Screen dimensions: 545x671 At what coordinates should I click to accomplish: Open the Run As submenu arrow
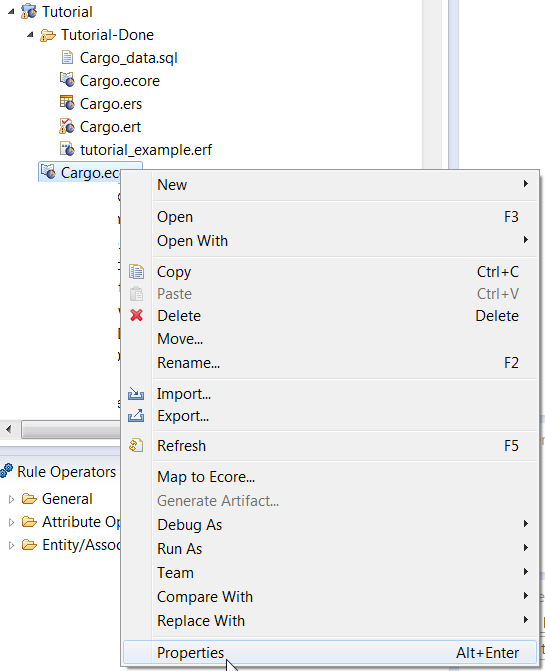click(526, 548)
